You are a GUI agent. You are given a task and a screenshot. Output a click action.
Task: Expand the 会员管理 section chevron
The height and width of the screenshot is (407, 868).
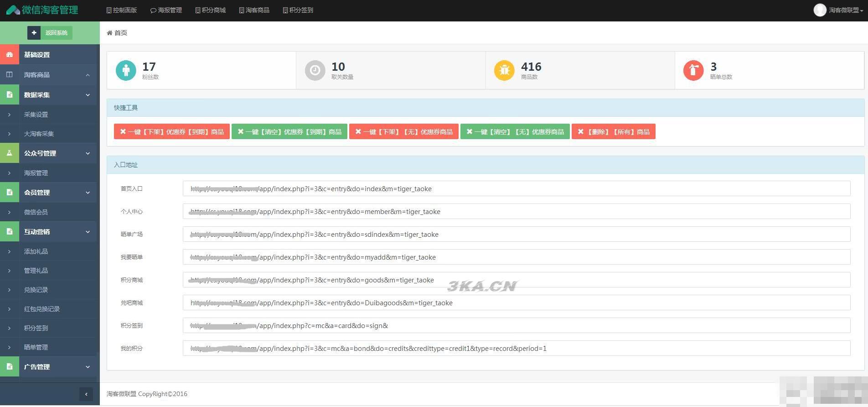pyautogui.click(x=88, y=193)
